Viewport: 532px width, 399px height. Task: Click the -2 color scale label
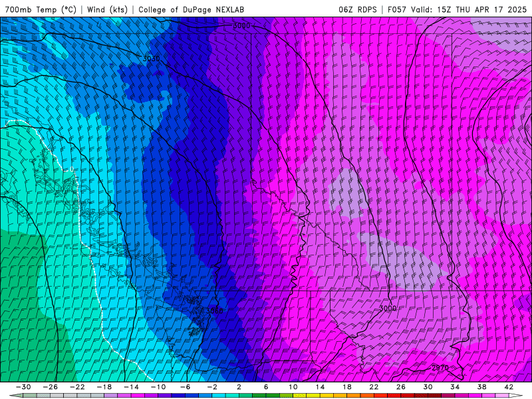coord(212,387)
